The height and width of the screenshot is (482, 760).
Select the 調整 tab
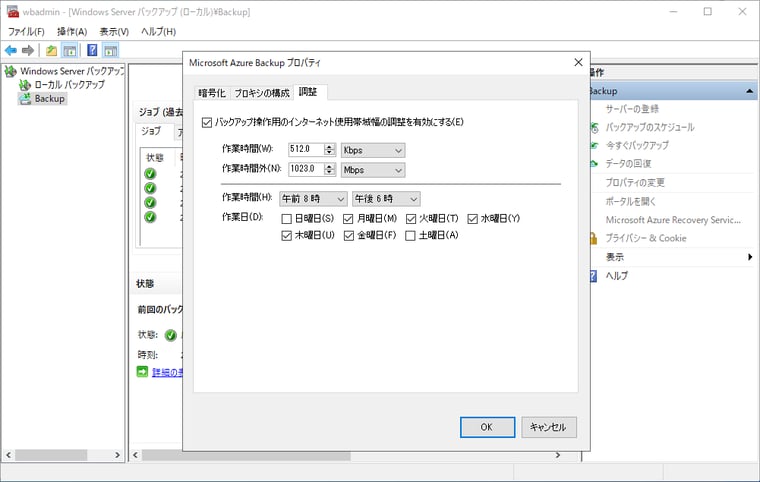point(309,92)
